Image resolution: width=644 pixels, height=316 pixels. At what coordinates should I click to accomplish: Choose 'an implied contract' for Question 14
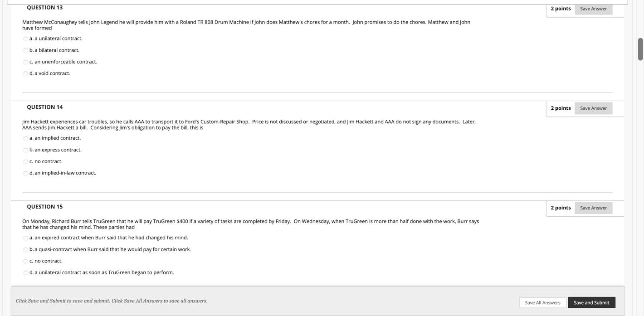pos(26,139)
